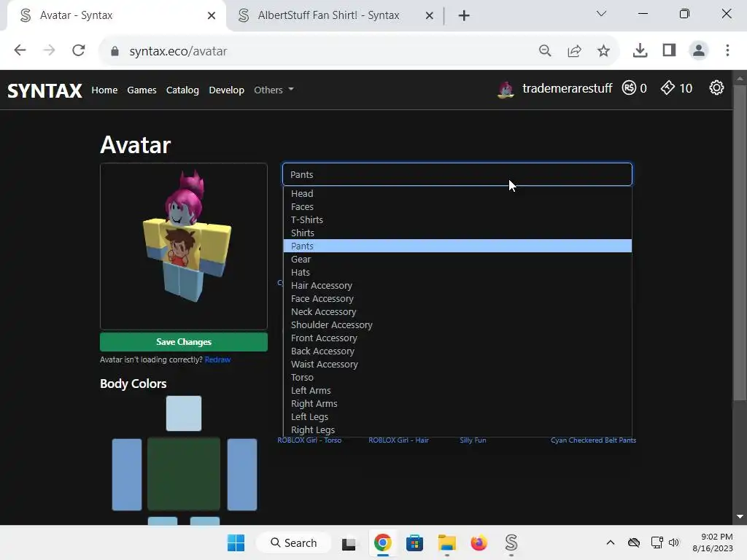Select the green torso color swatch
Screen dimensions: 747x560
184,474
